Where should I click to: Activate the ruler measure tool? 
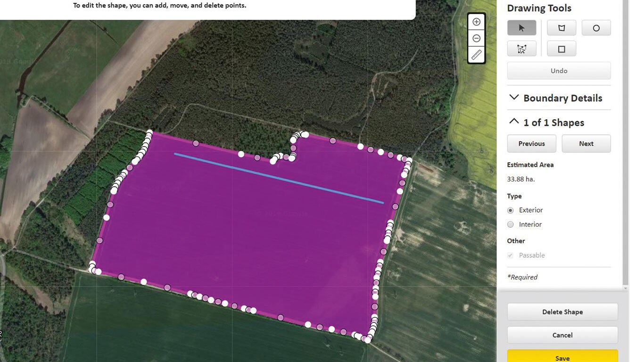tap(476, 55)
